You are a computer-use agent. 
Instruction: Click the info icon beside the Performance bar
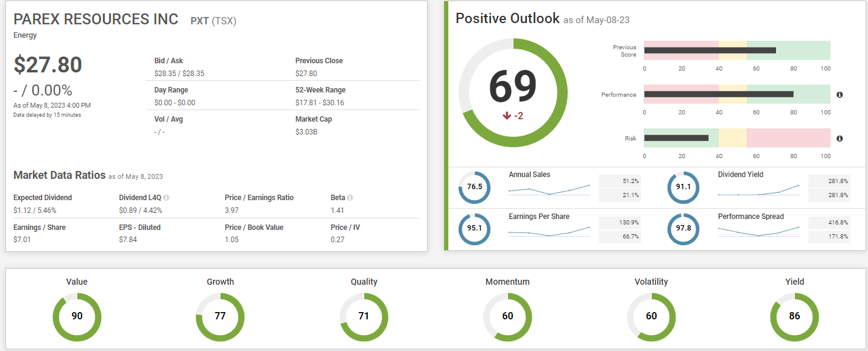coord(839,95)
